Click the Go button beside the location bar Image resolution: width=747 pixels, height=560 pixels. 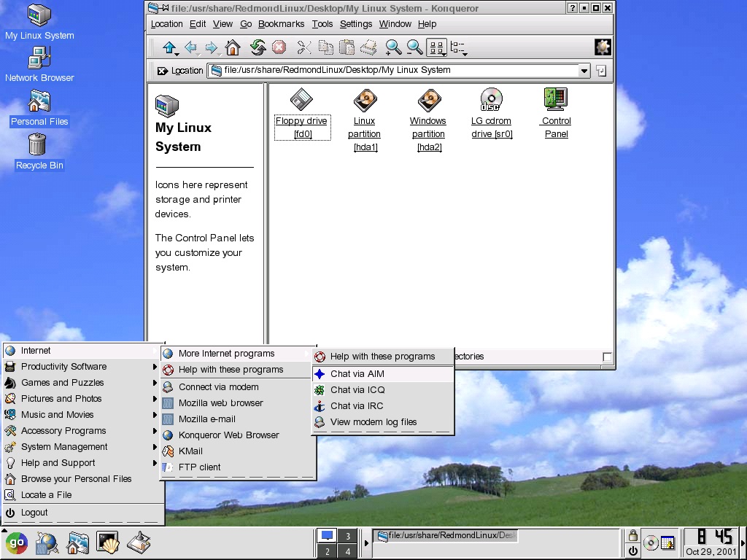[601, 71]
